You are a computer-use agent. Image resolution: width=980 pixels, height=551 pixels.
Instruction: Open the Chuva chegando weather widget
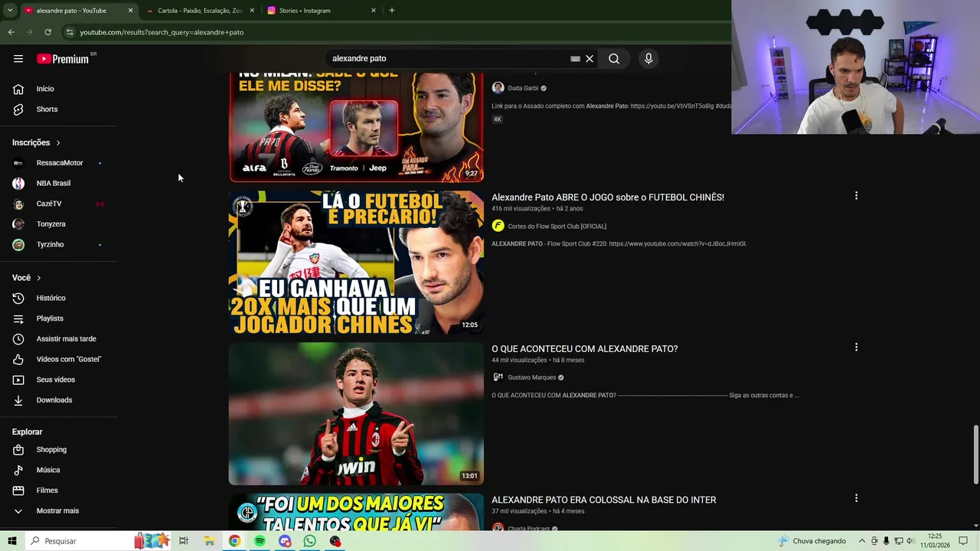pyautogui.click(x=812, y=541)
